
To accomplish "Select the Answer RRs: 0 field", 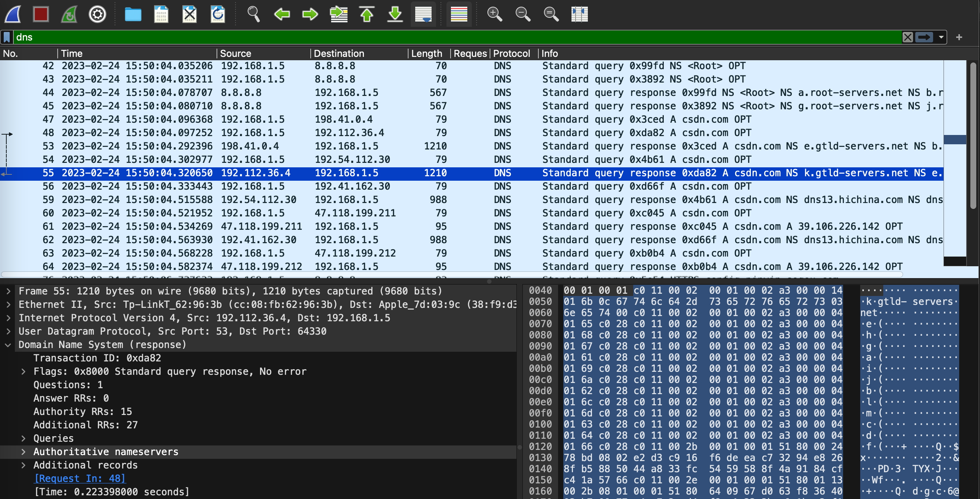I will click(x=71, y=398).
